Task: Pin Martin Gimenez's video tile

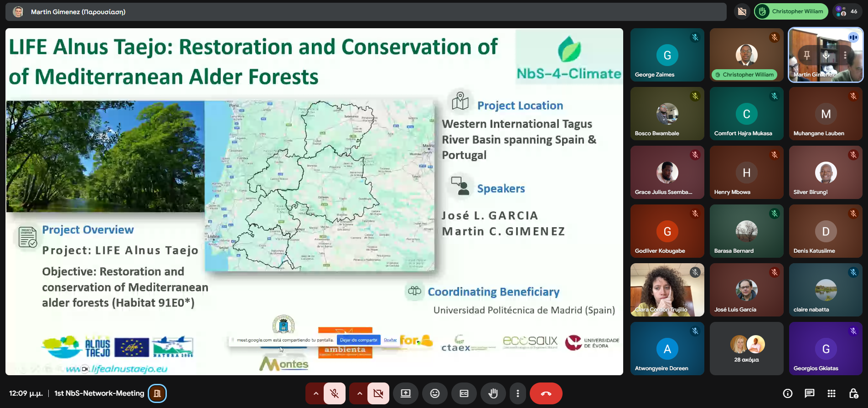Action: click(807, 55)
